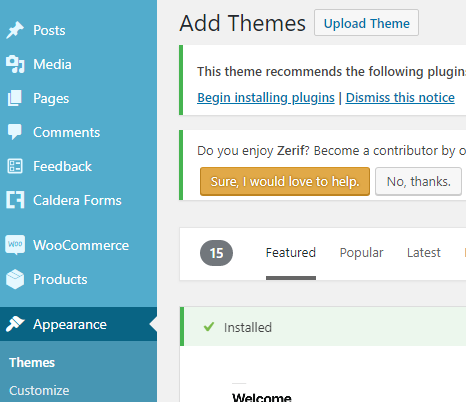Viewport: 466px width, 402px height.
Task: Switch to the Latest themes tab
Action: pos(424,253)
